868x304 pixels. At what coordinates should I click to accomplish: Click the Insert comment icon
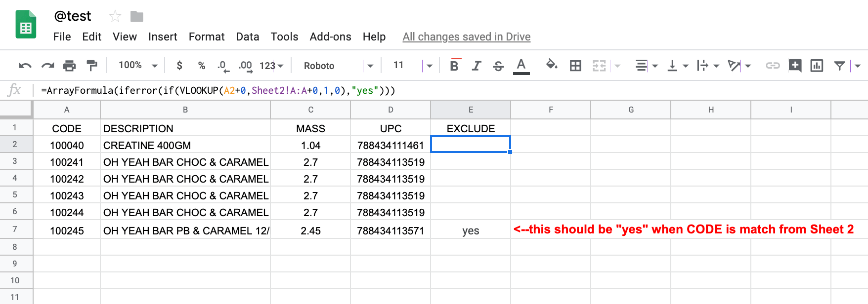(x=795, y=66)
